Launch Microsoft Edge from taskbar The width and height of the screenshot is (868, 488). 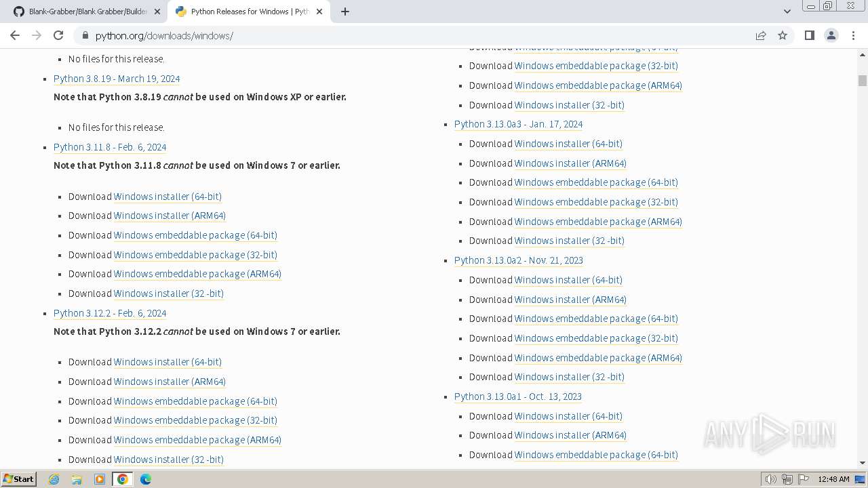tap(146, 479)
